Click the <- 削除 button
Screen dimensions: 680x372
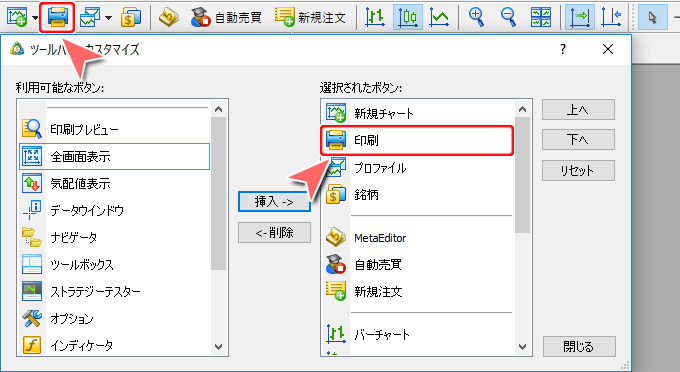point(274,233)
